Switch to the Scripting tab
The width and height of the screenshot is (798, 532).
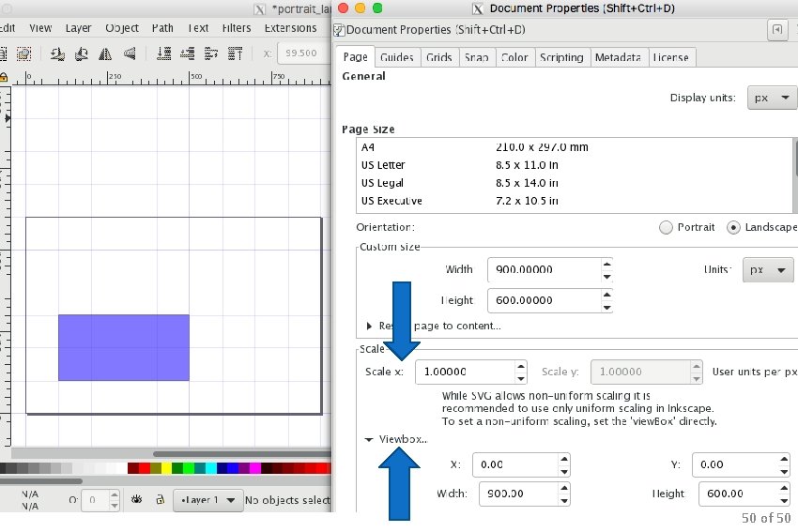click(x=561, y=57)
